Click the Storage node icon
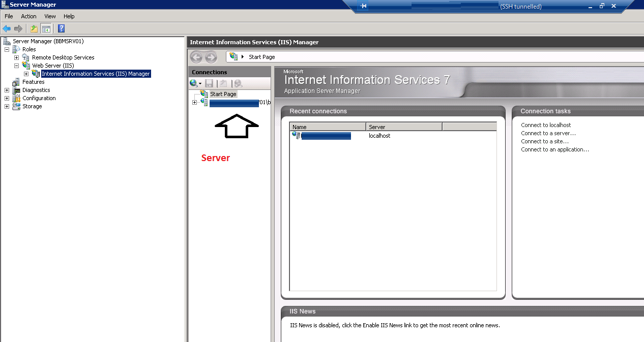Viewport: 644px width, 342px height. [x=16, y=106]
